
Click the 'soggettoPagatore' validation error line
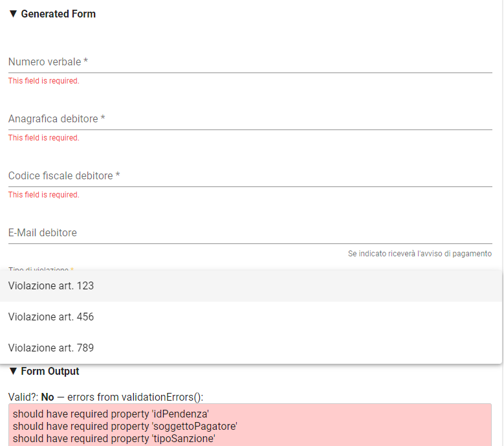coord(125,427)
